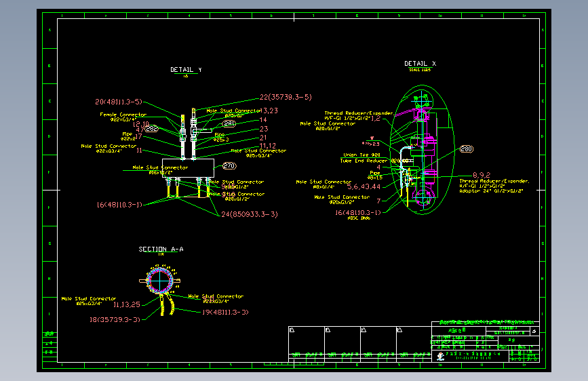Select the DETAIL X view title
Image resolution: width=588 pixels, height=381 pixels.
(x=420, y=64)
